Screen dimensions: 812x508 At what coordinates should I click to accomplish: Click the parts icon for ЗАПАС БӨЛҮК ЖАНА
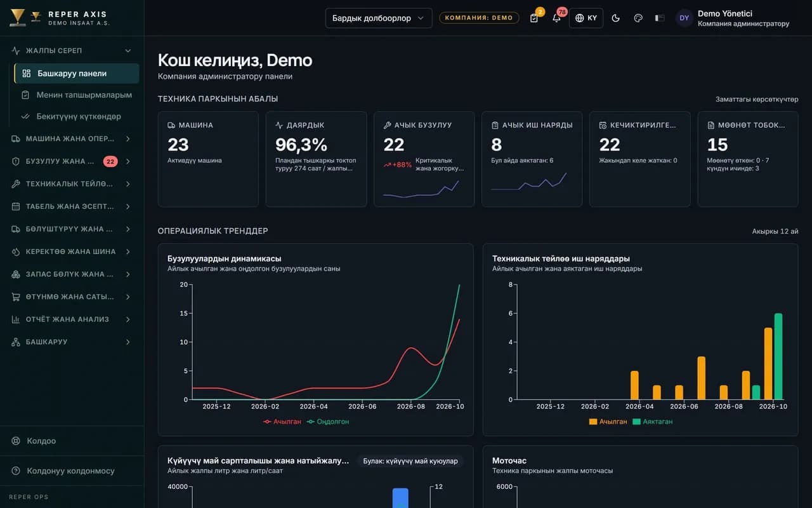pyautogui.click(x=16, y=274)
